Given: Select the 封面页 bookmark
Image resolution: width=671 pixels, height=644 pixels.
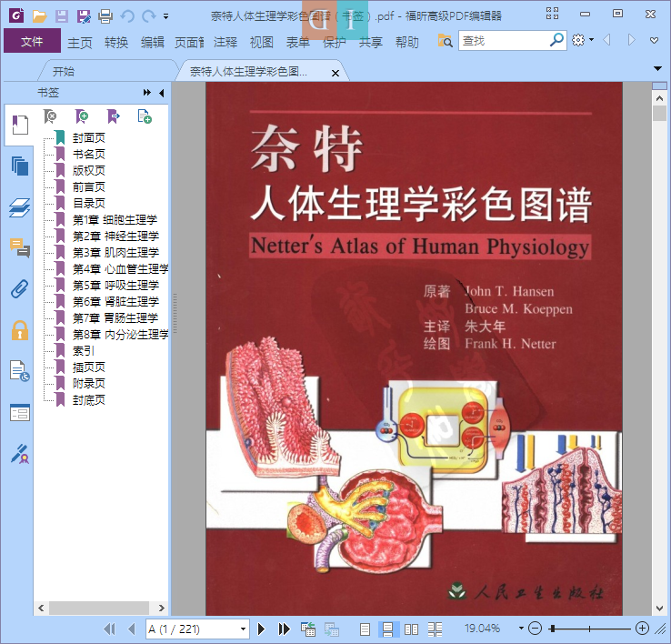Looking at the screenshot, I should point(88,138).
